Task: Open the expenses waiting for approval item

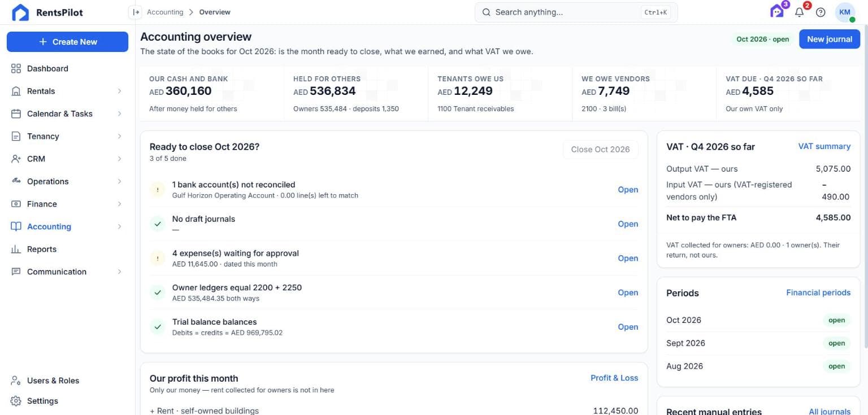Action: [628, 258]
